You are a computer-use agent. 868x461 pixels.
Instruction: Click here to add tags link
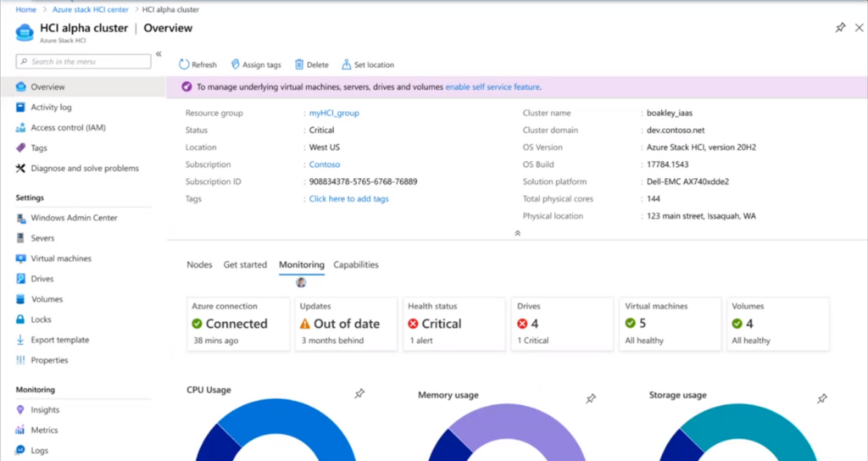pyautogui.click(x=348, y=198)
